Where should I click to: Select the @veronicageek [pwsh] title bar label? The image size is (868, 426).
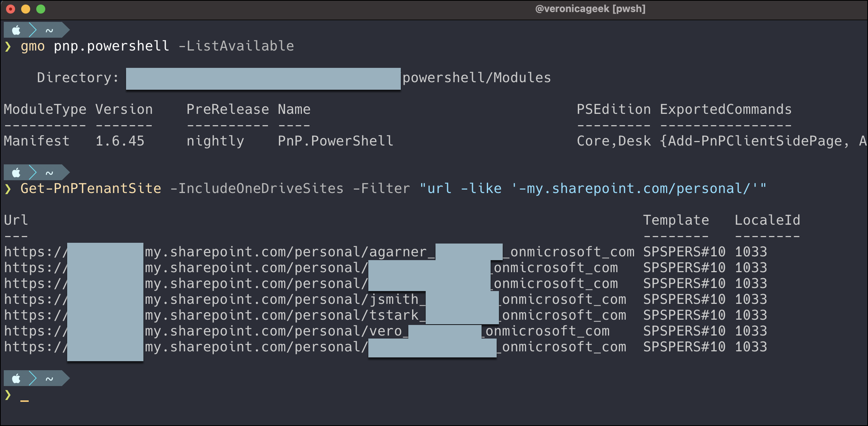(x=590, y=8)
